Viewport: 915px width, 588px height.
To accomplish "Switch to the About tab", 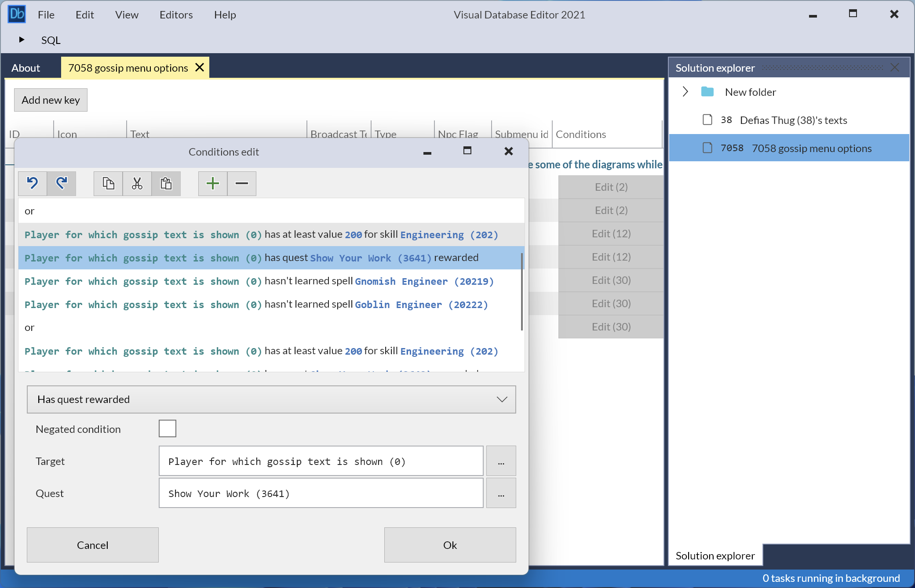I will (x=26, y=68).
